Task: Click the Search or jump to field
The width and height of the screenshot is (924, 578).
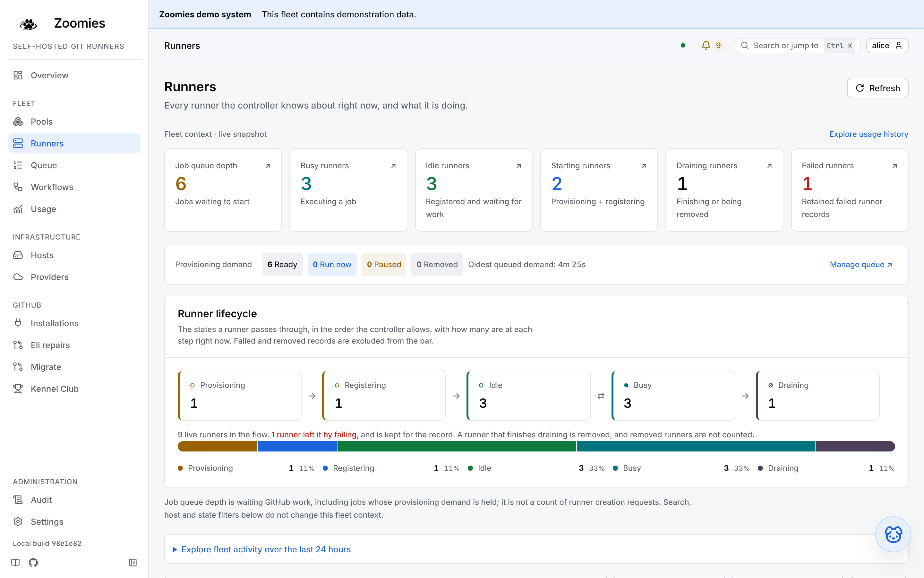Action: [x=798, y=46]
